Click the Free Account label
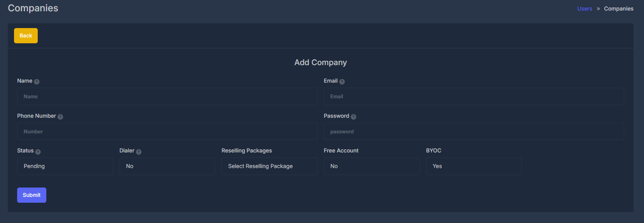The image size is (644, 223). (341, 150)
